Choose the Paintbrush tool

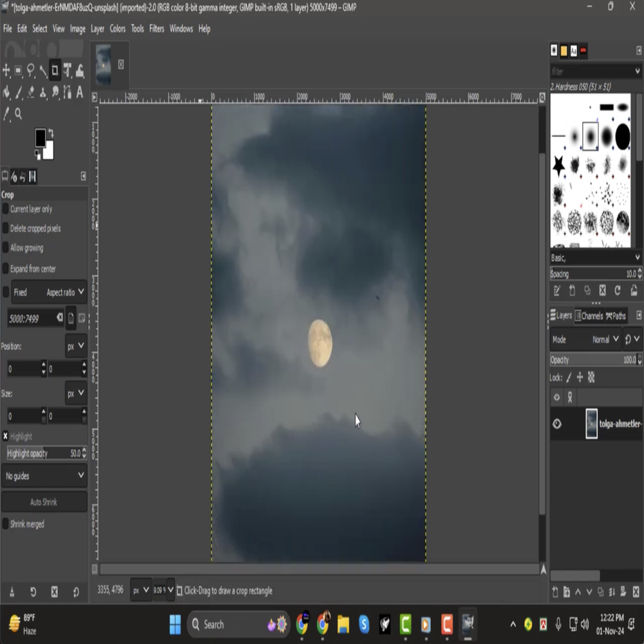19,93
